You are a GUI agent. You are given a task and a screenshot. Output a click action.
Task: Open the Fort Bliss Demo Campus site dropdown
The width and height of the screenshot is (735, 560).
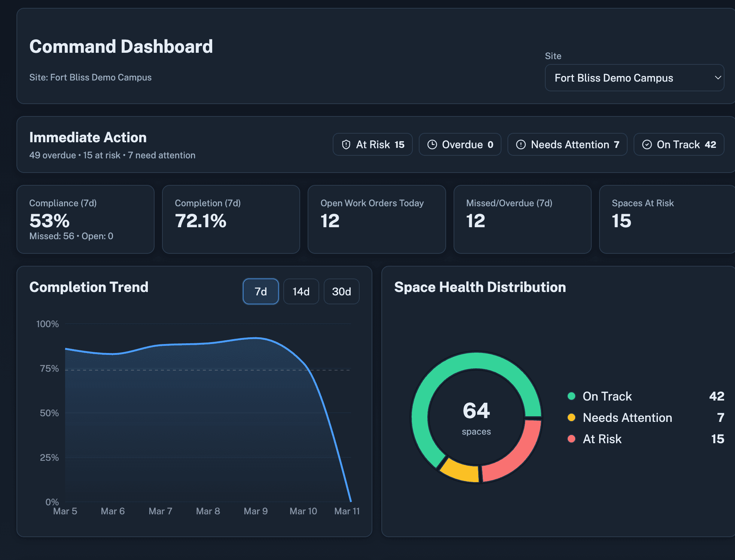pos(634,78)
